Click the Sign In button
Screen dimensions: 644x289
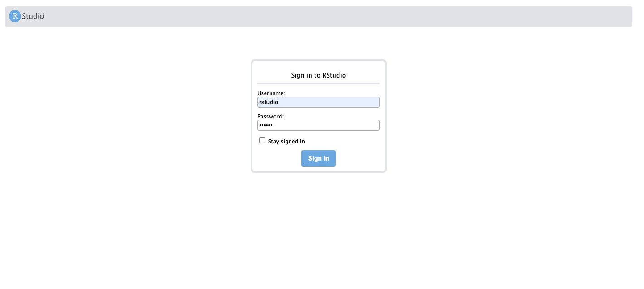coord(319,158)
